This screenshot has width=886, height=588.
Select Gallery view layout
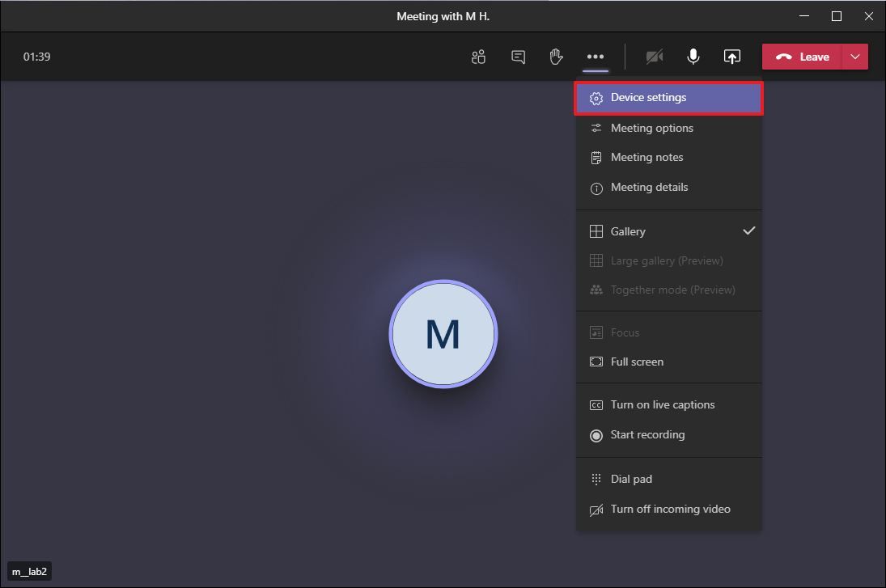pos(628,231)
